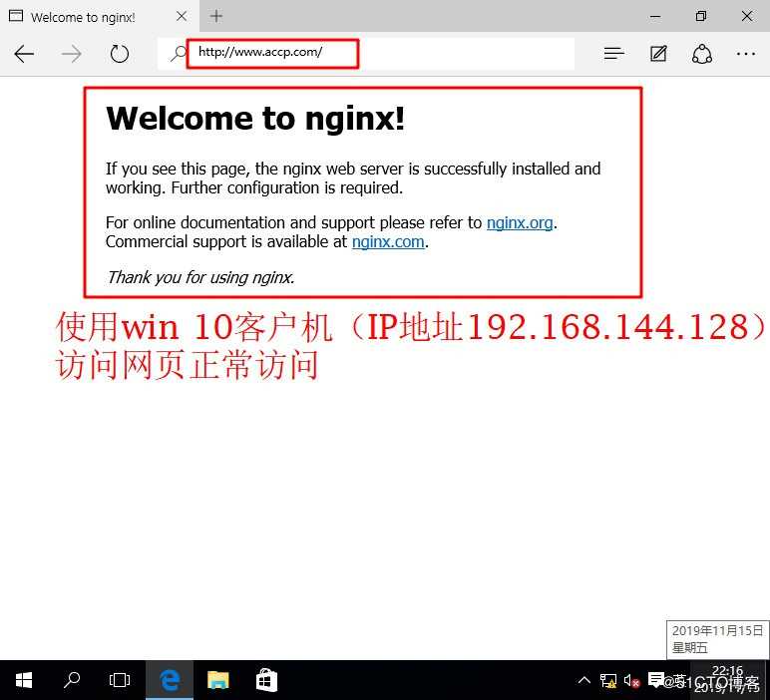Click the Share icon in the Edge toolbar
Viewport: 770px width, 700px height.
[x=702, y=54]
